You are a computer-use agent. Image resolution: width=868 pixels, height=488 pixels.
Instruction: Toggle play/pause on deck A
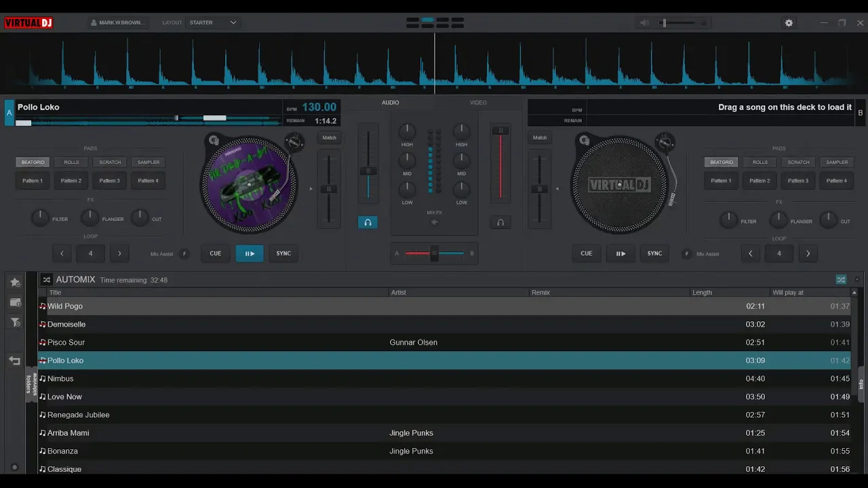250,253
